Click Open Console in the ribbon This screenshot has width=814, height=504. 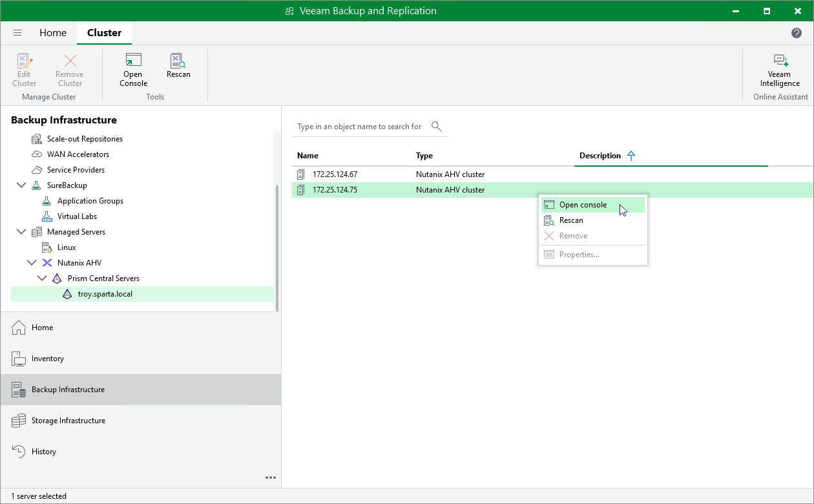134,70
